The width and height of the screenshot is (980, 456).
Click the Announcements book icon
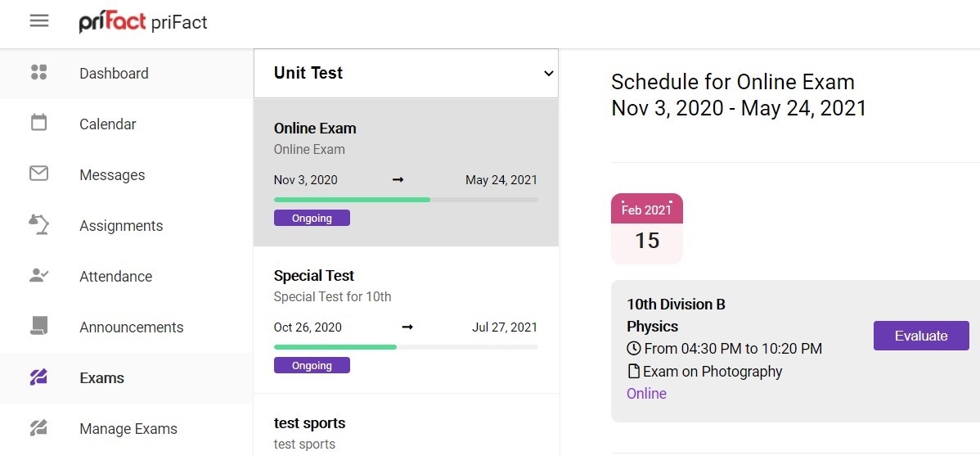[x=38, y=326]
